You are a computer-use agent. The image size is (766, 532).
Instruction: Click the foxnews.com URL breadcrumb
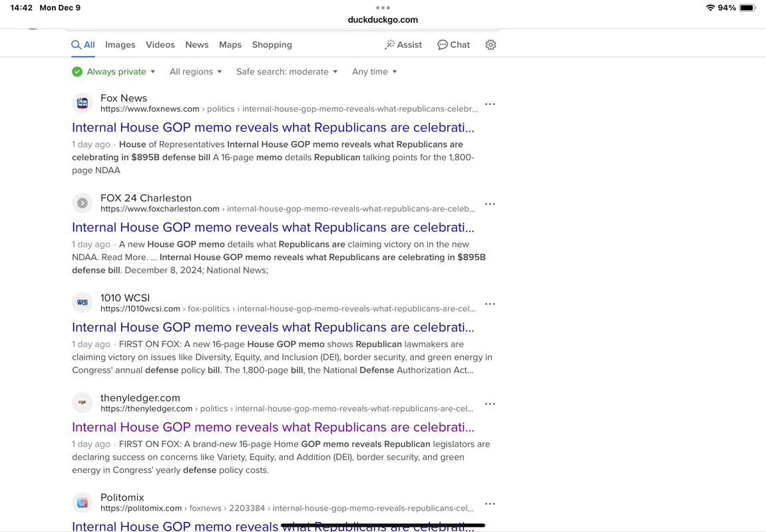[289, 109]
